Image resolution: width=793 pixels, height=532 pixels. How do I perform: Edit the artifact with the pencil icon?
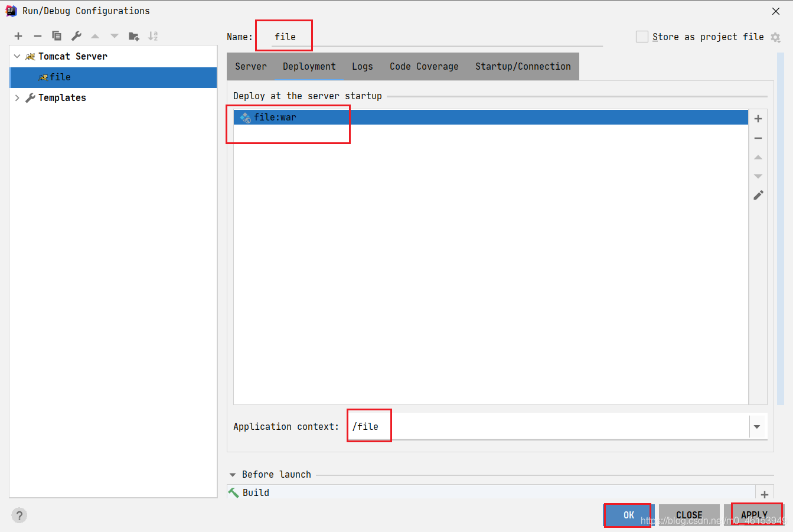tap(758, 195)
